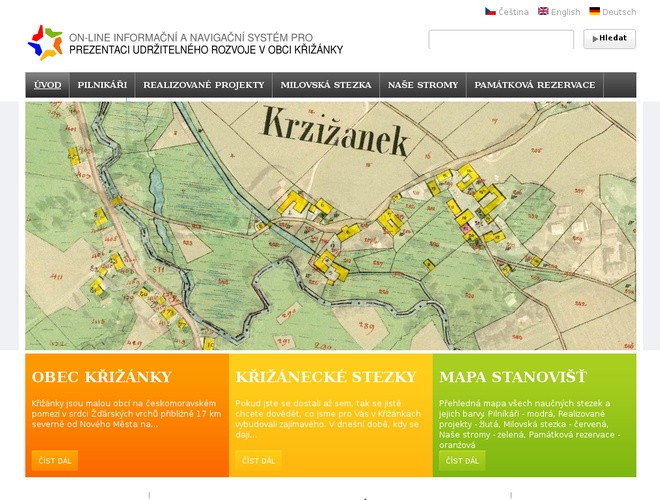Click into the search text field
This screenshot has width=660, height=500.
(501, 40)
